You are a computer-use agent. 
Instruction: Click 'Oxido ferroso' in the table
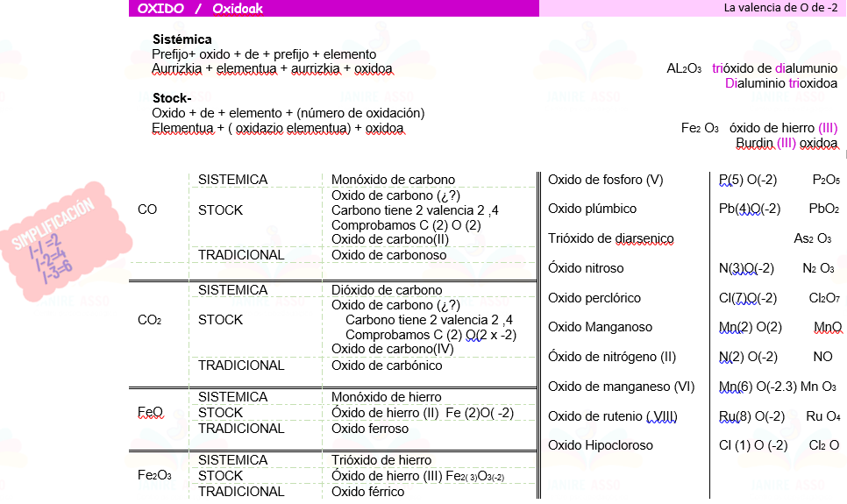coord(369,429)
